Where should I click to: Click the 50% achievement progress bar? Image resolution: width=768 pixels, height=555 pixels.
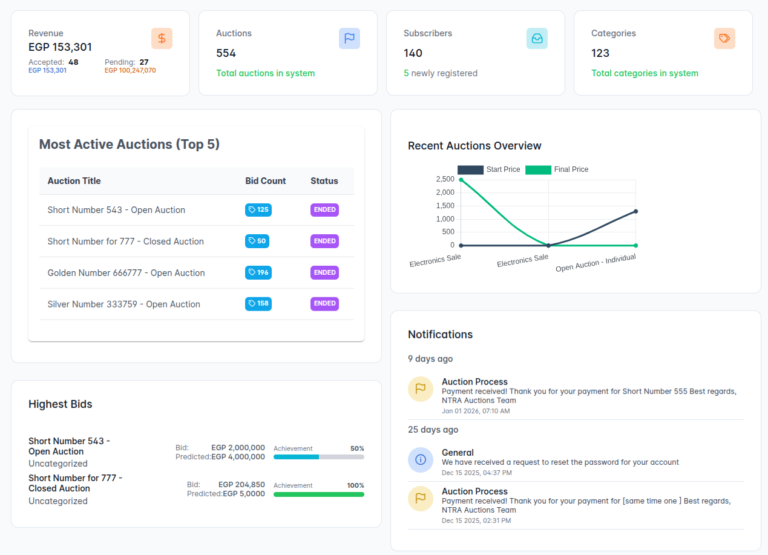coord(318,457)
